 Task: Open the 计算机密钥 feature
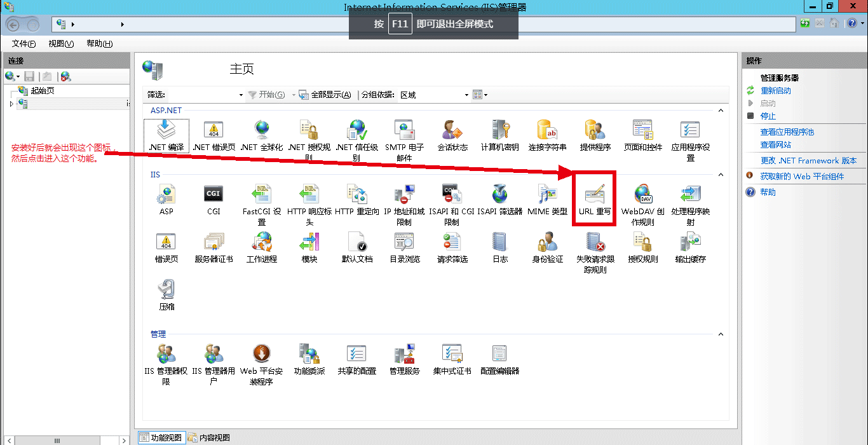pos(500,136)
